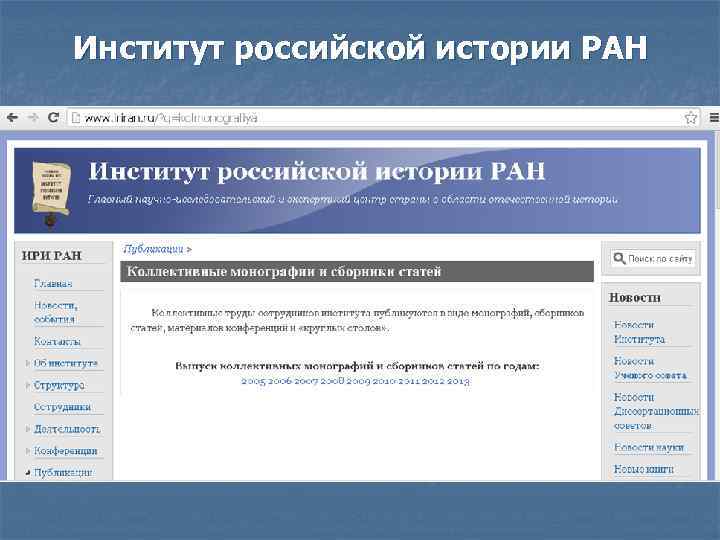Open 'Главная' in left menu
This screenshot has height=540, width=720.
point(53,283)
